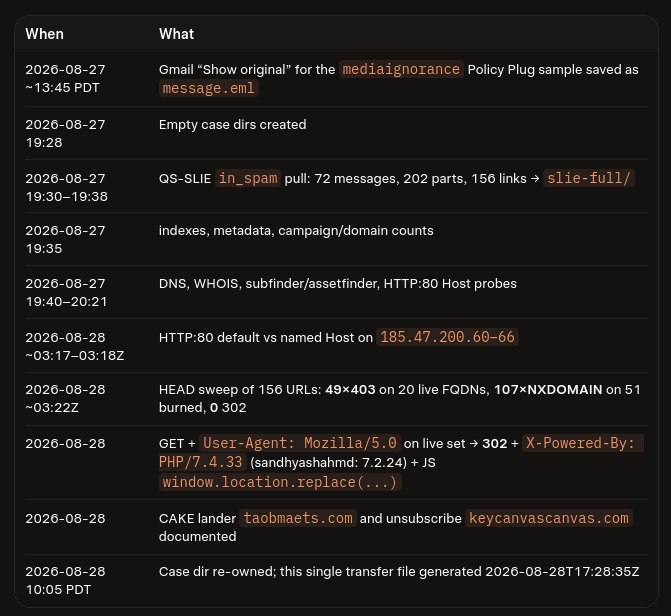The image size is (671, 616).
Task: Select the Case dir re-owned row text
Action: click(399, 572)
